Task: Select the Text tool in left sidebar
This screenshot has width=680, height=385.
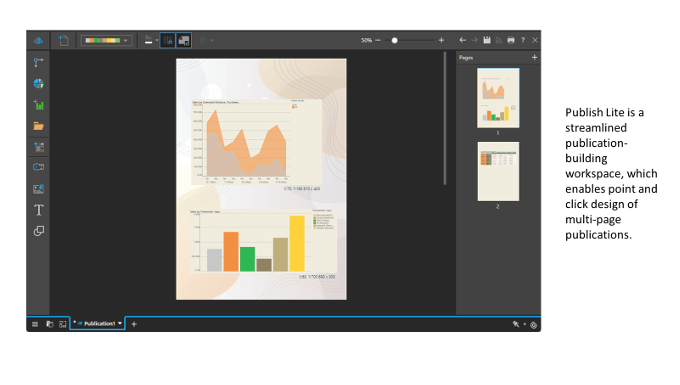Action: [x=39, y=210]
